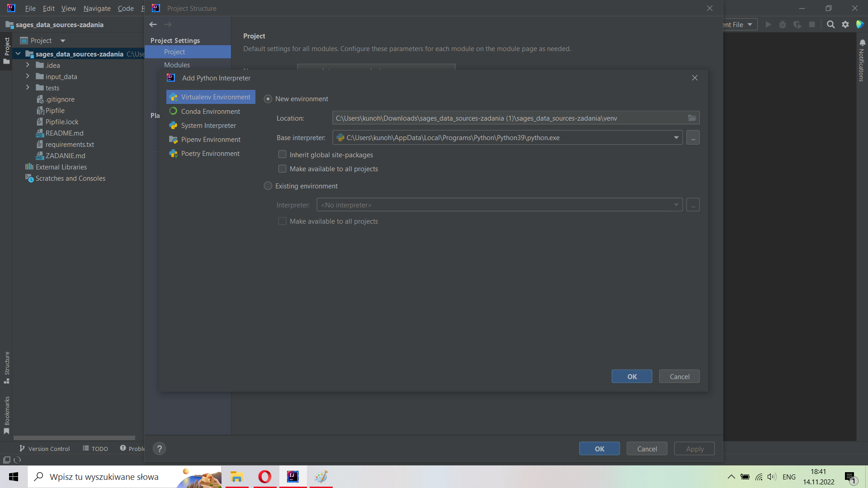Select the New environment radio button

[x=268, y=99]
